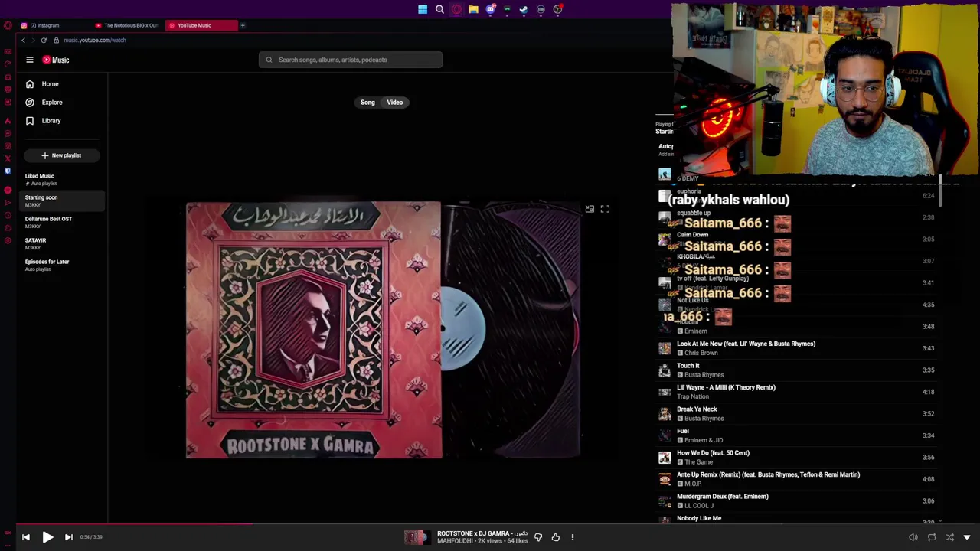Go back in the browser
Viewport: 980px width, 551px height.
pyautogui.click(x=23, y=40)
